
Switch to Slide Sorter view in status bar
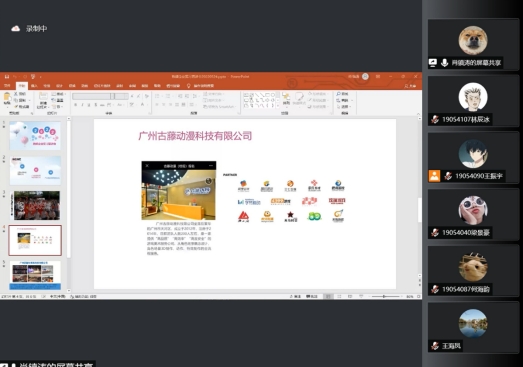(339, 296)
